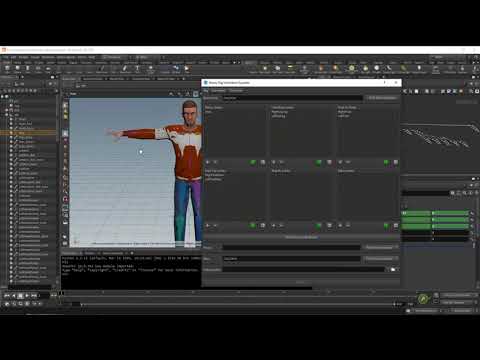Click the select tool icon at top of viewport toolbar
Screen dimensions: 480x360
[65, 105]
